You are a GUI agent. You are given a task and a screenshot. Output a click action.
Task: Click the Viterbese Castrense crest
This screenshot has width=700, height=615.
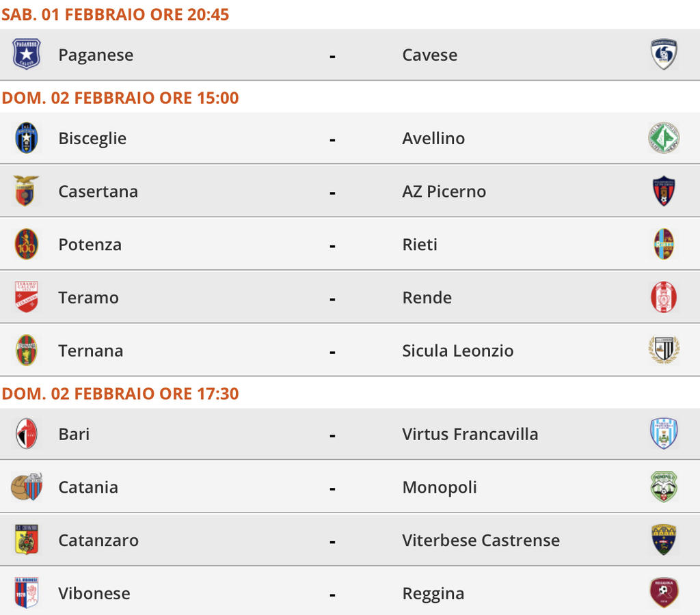click(x=663, y=540)
